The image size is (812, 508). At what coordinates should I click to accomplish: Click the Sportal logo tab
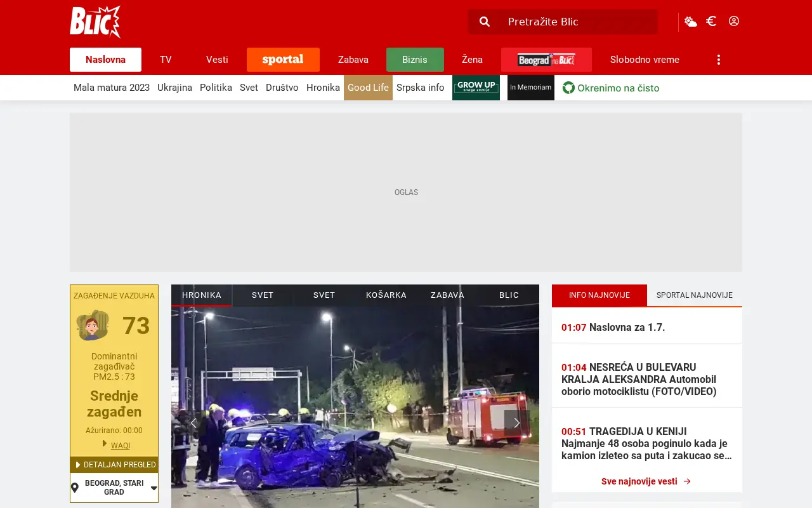tap(283, 60)
